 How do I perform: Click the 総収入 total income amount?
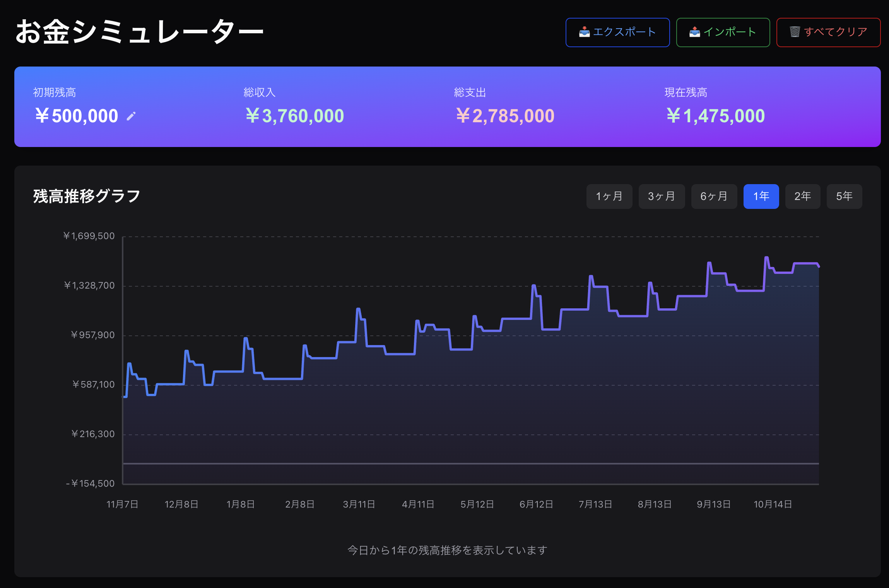coord(295,116)
